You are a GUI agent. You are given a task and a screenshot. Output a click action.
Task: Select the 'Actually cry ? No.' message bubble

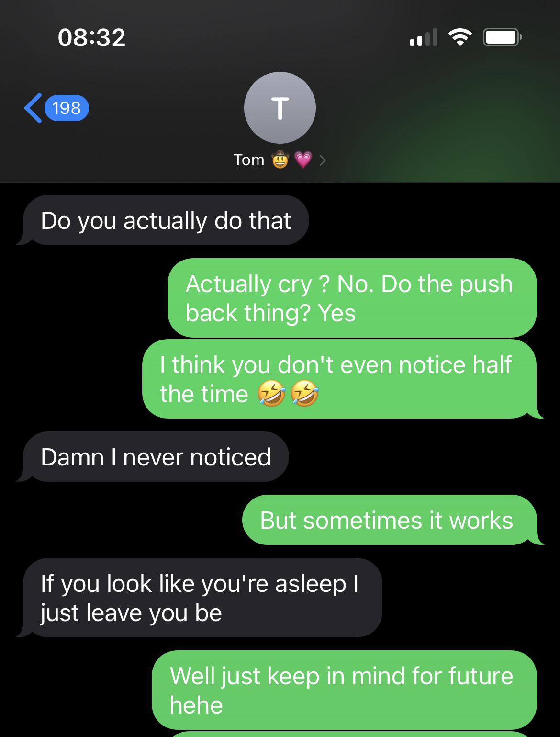[352, 298]
